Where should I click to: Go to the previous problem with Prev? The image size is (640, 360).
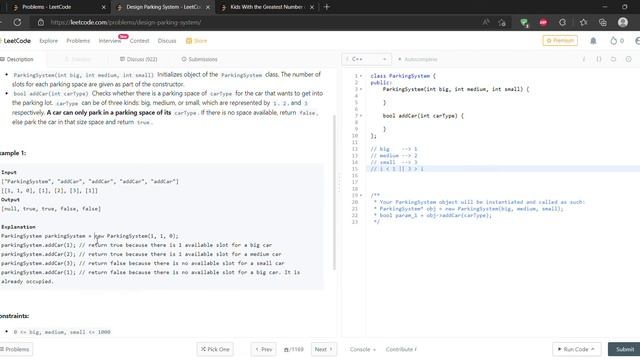point(264,349)
